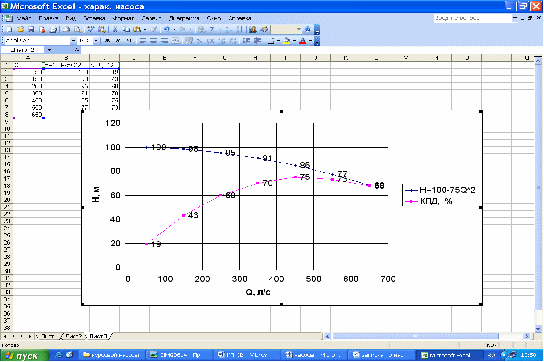Create a new blank workbook

click(x=9, y=30)
